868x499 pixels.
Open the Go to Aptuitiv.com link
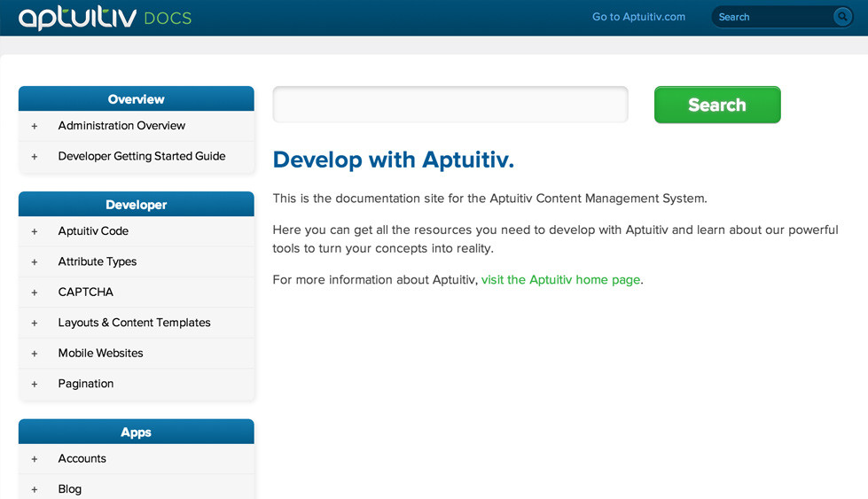638,17
